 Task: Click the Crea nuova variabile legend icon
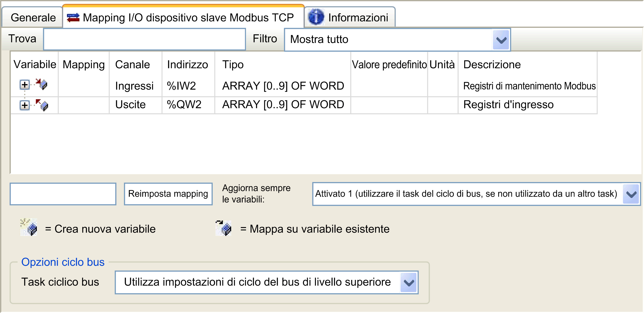coord(29,228)
